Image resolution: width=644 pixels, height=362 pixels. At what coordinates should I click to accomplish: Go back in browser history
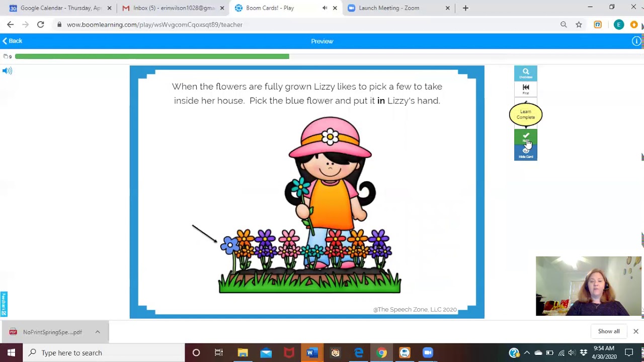click(11, 25)
